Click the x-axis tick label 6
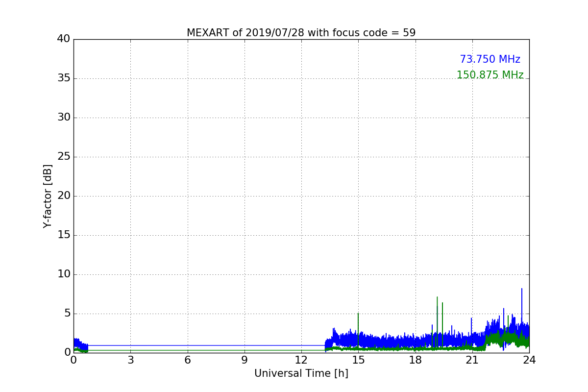 click(x=188, y=360)
